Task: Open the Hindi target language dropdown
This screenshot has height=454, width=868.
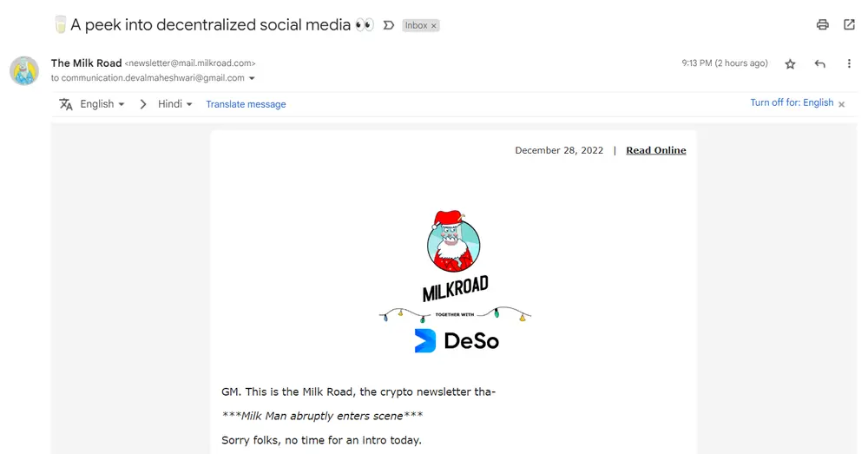Action: click(x=175, y=104)
